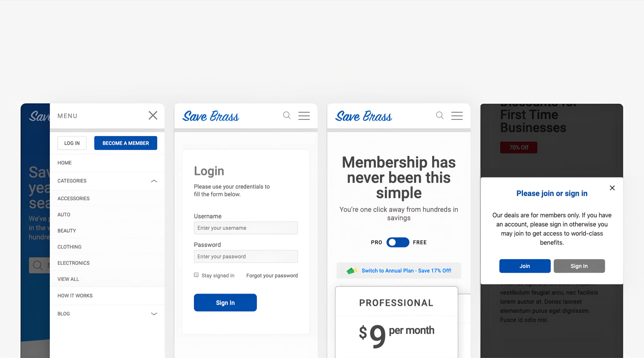Collapse the Categories menu section
This screenshot has width=644, height=358.
[x=154, y=181]
